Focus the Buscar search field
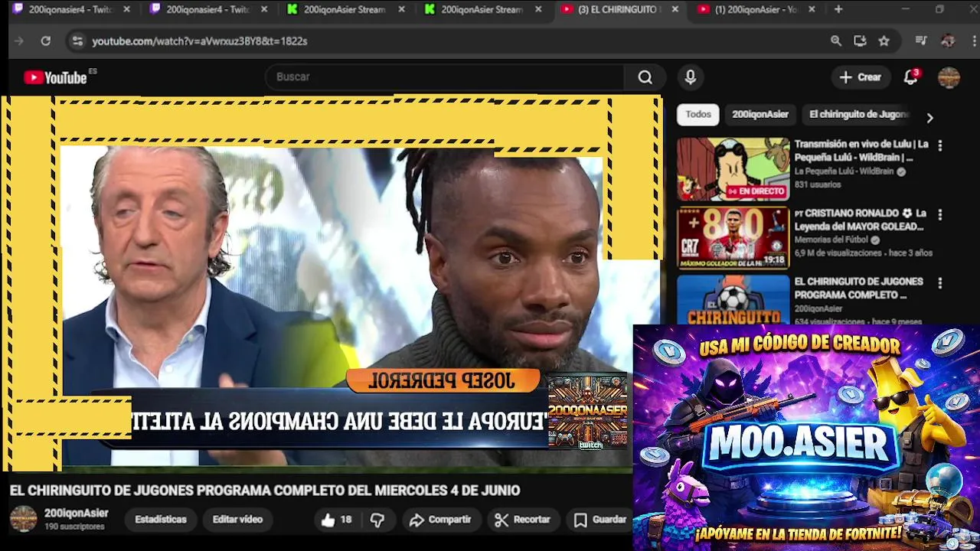The width and height of the screenshot is (980, 551). coord(446,77)
